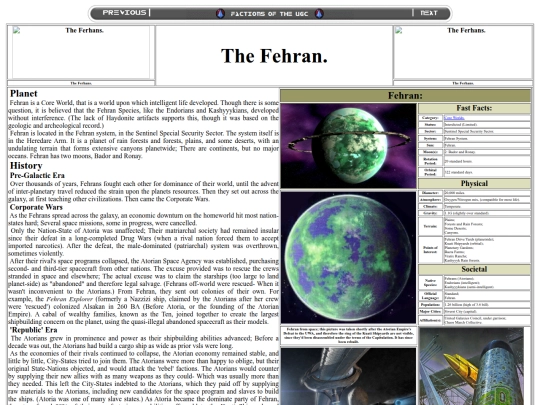Open the Core Worlds category link

(x=454, y=118)
